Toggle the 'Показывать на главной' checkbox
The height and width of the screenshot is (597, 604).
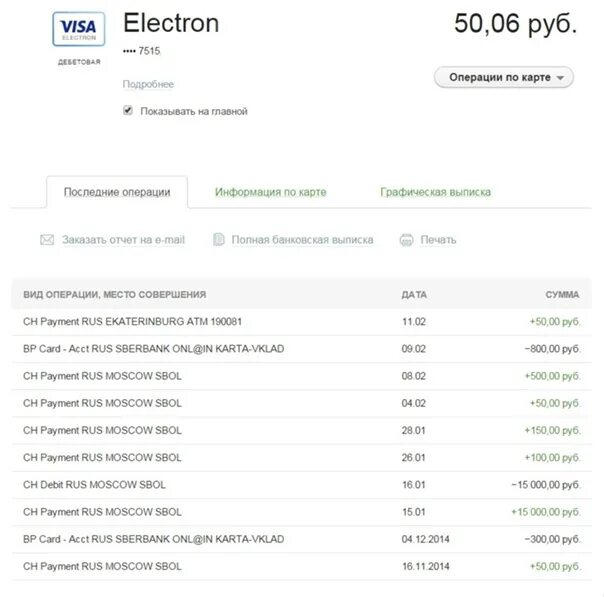tap(128, 111)
